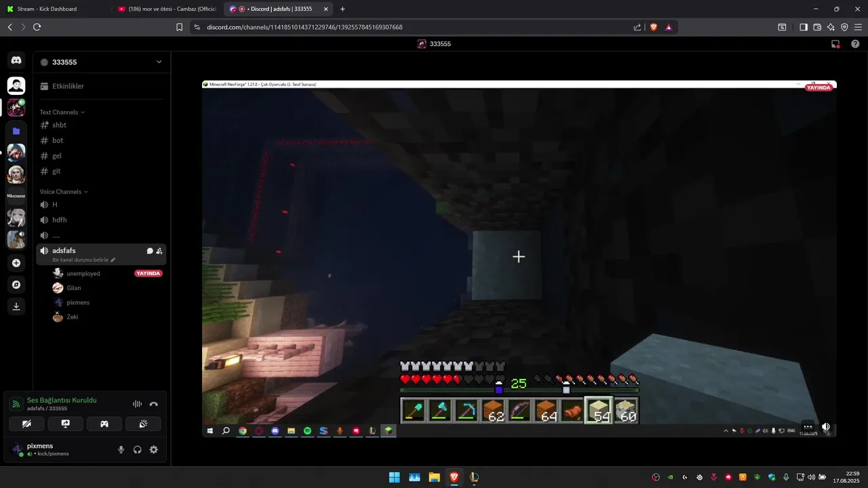868x488 pixels.
Task: Open adsfafs voice channel chat icon
Action: 150,251
